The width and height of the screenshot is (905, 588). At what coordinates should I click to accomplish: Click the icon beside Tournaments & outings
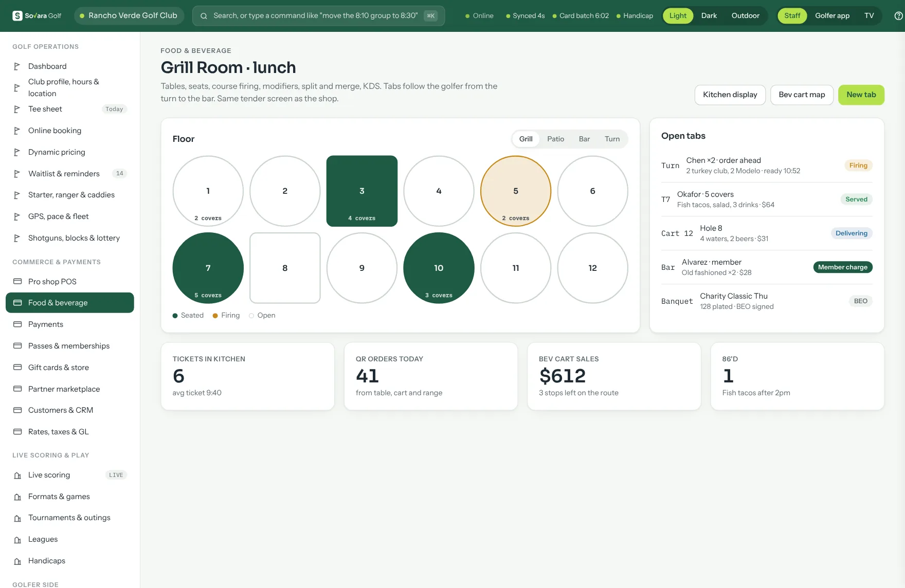pos(17,518)
